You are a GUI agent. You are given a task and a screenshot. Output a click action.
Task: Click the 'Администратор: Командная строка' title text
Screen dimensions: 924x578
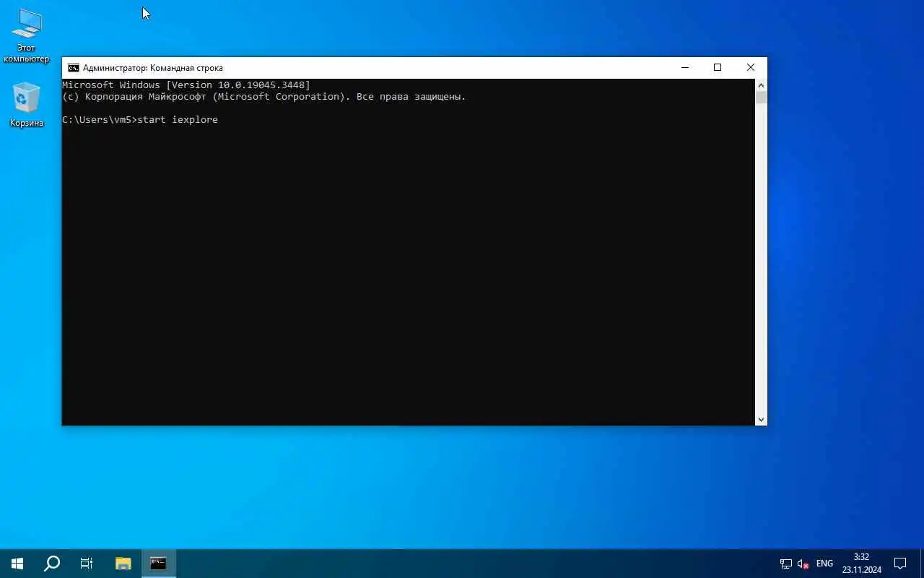coord(153,68)
